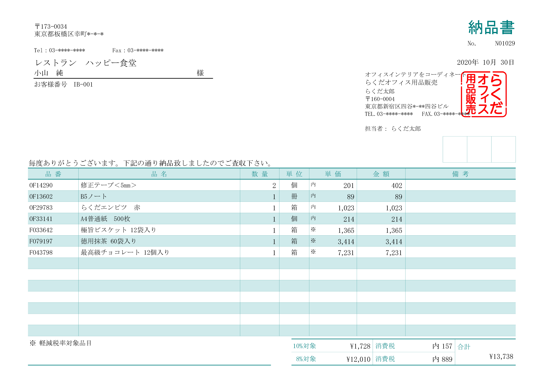Select item code F079197
Screen dimensions: 555x392
point(41,241)
